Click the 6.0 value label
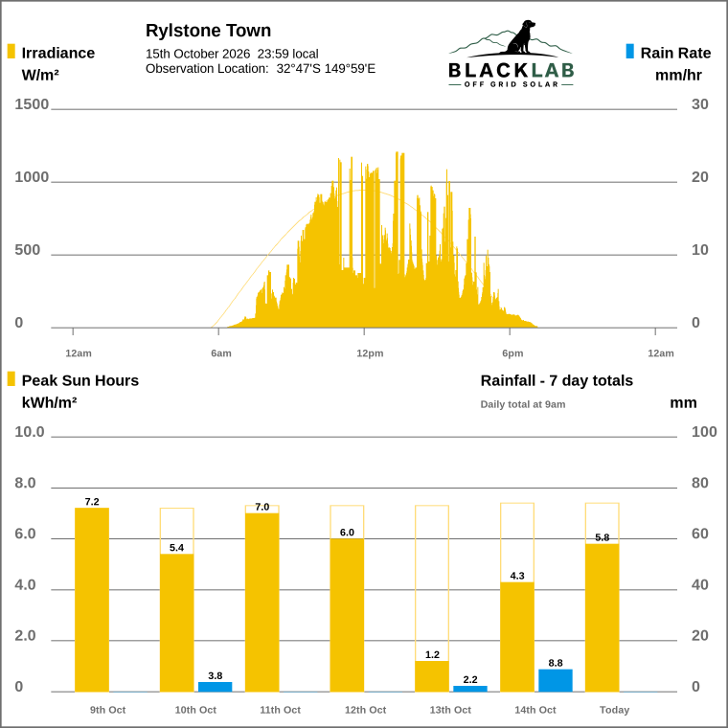This screenshot has width=728, height=728. 347,532
